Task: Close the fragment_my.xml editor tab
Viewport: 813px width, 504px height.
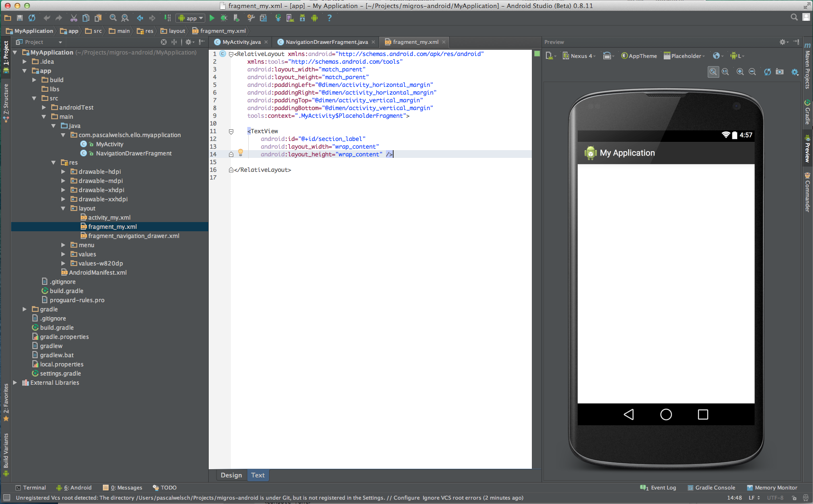Action: point(444,42)
